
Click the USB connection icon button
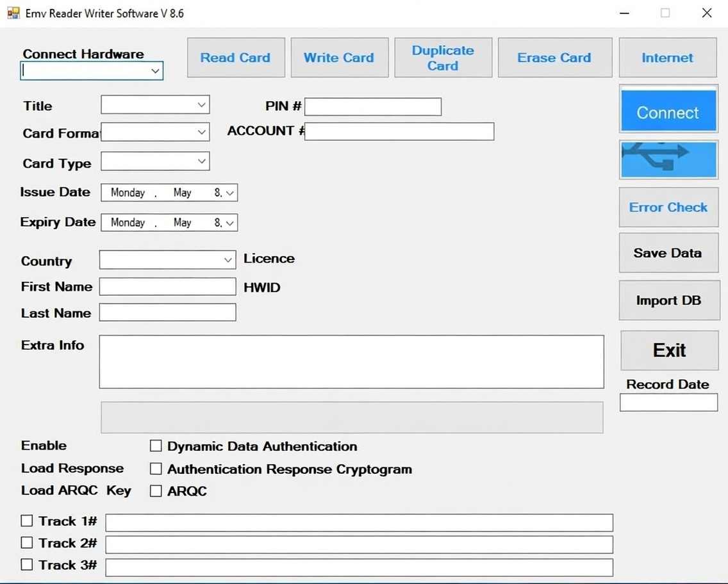click(x=668, y=159)
